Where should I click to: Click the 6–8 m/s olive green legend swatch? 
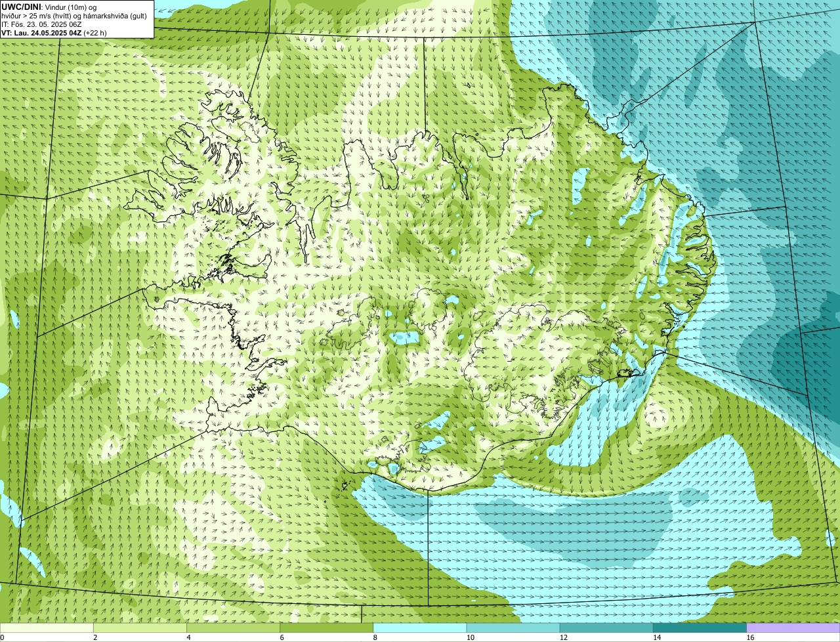tap(327, 628)
